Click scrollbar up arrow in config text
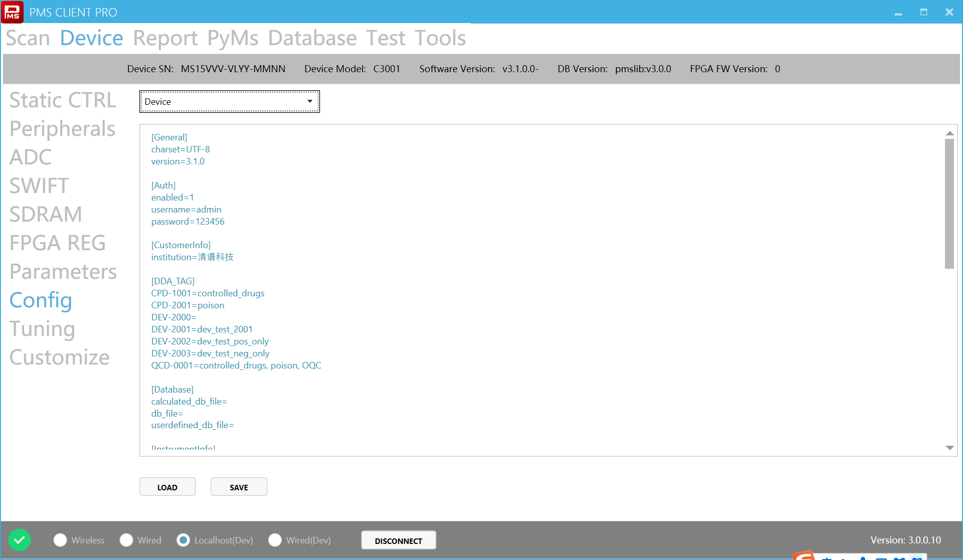This screenshot has height=560, width=963. pos(949,133)
